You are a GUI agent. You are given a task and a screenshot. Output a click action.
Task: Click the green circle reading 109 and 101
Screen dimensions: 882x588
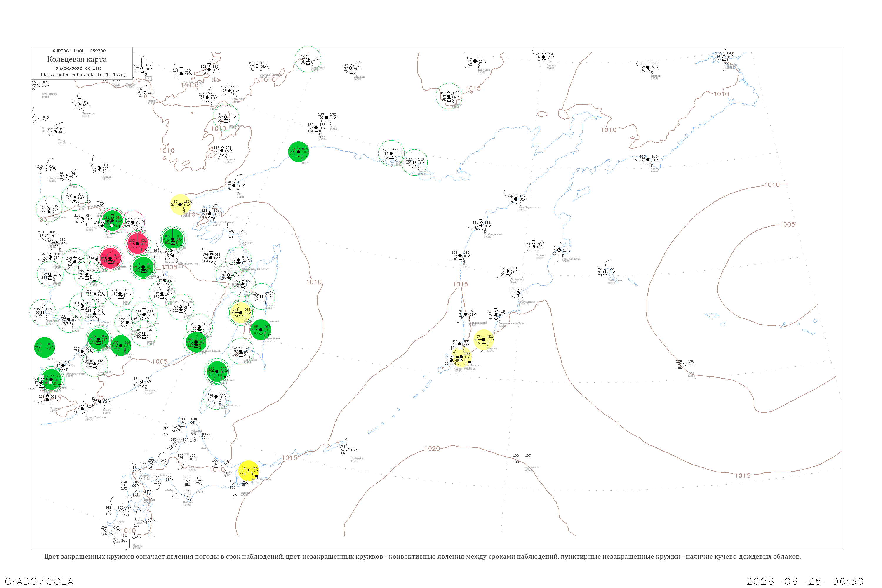coord(173,239)
